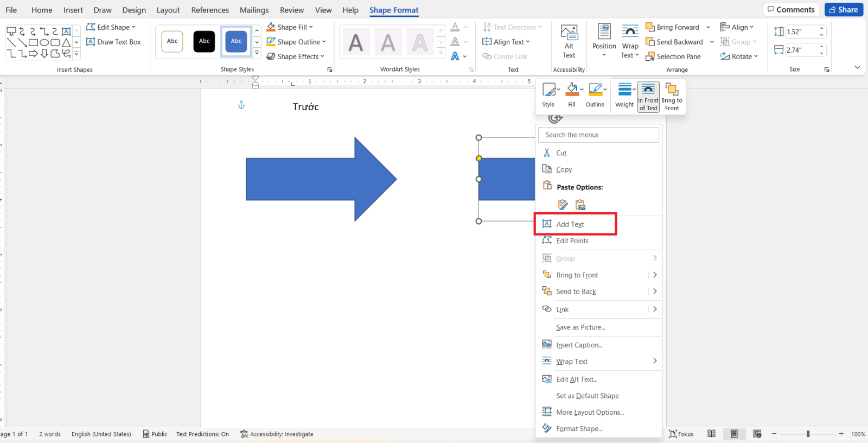Toggle Text Predictions status
This screenshot has height=443, width=868.
202,434
